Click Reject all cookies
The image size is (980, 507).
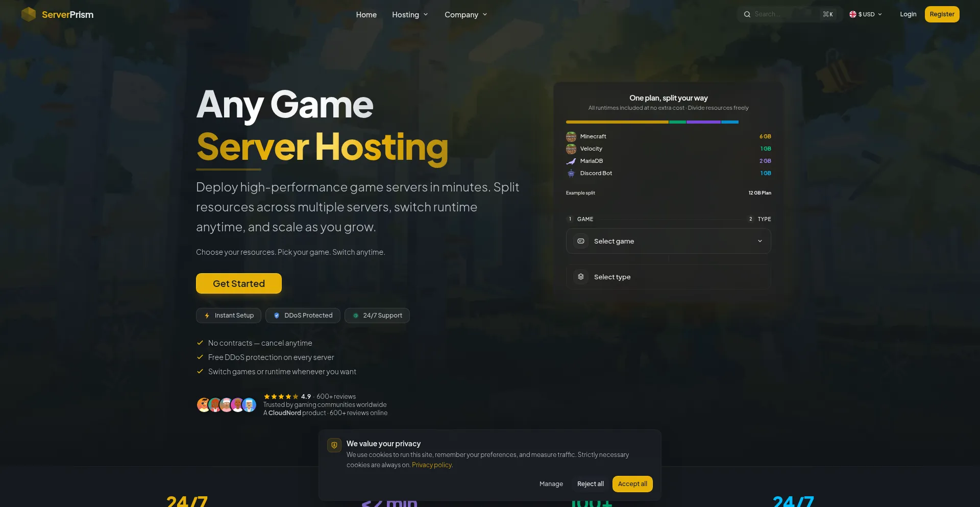(591, 484)
